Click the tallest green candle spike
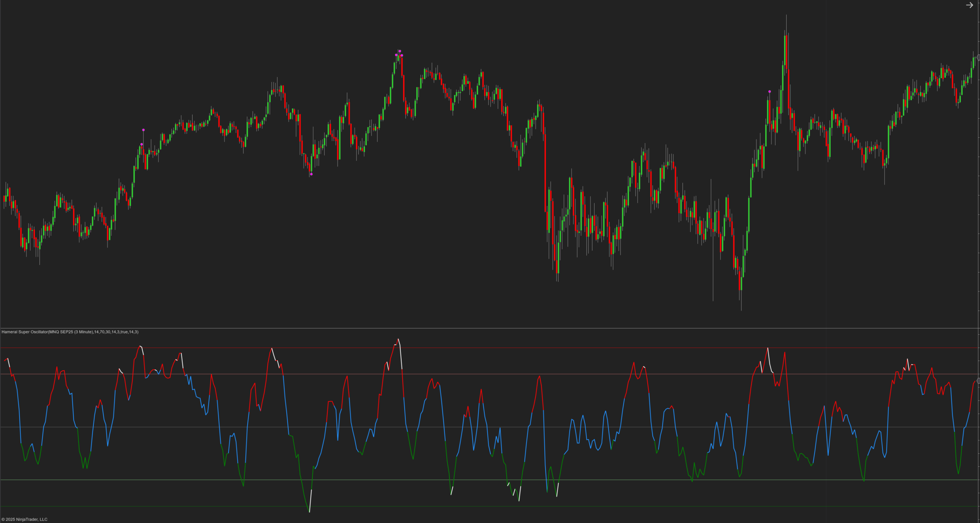980x523 pixels. [x=785, y=50]
